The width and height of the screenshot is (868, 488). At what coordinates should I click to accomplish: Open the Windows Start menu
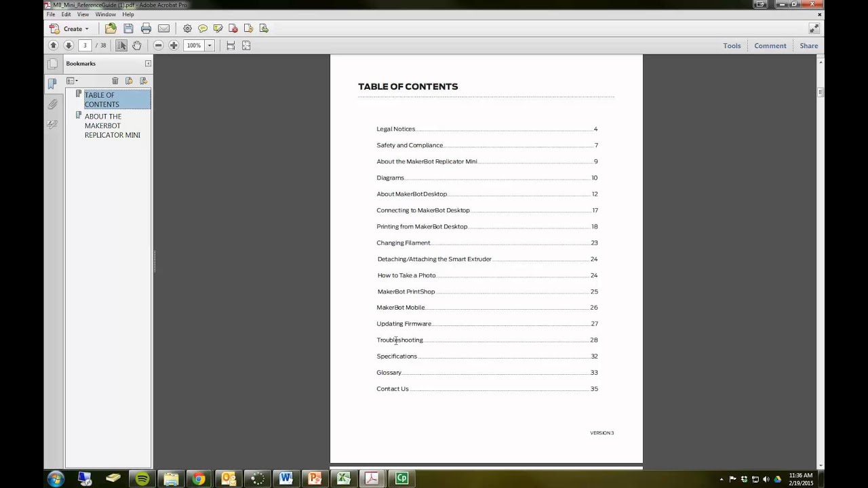[56, 479]
